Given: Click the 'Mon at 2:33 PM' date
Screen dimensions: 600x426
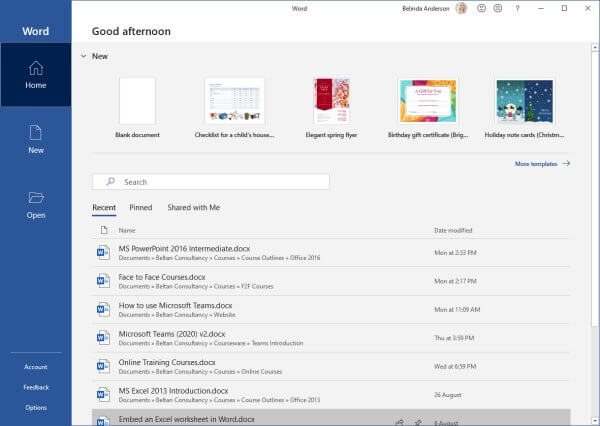Looking at the screenshot, I should [455, 253].
